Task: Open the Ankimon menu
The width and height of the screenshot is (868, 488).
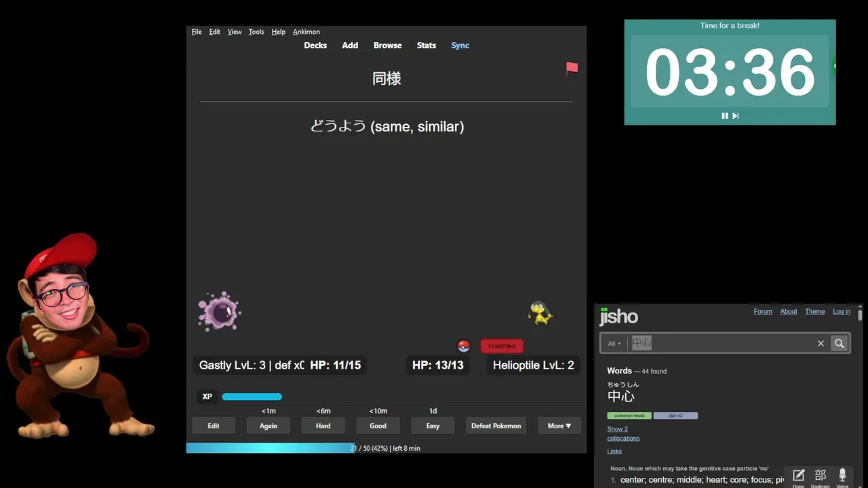Action: (307, 32)
